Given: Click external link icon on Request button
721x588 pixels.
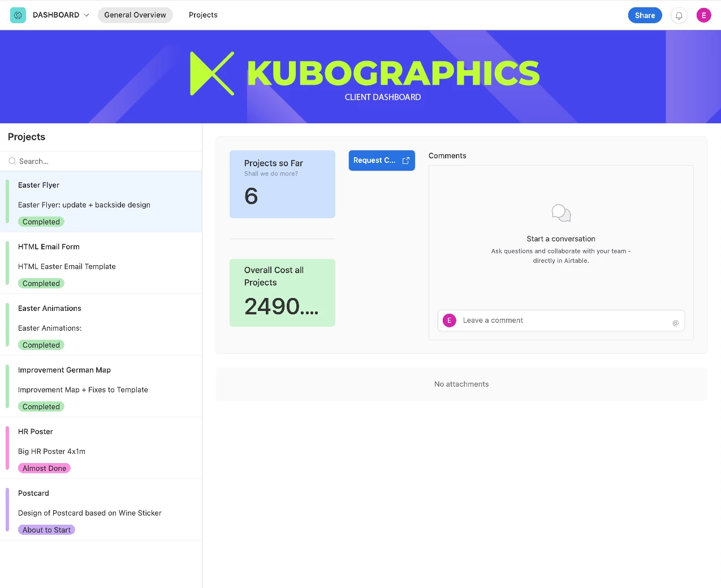Looking at the screenshot, I should [405, 161].
